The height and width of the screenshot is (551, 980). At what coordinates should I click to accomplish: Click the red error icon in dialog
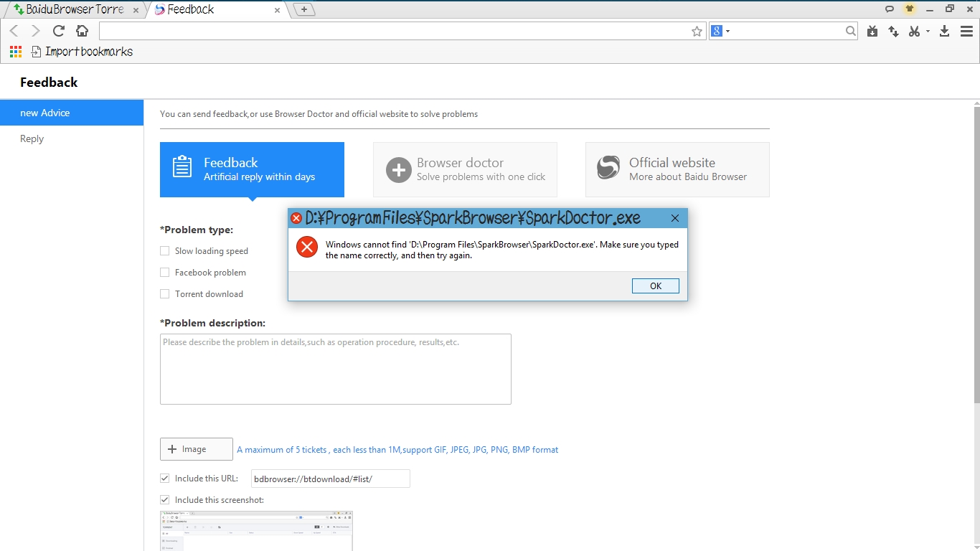tap(307, 248)
